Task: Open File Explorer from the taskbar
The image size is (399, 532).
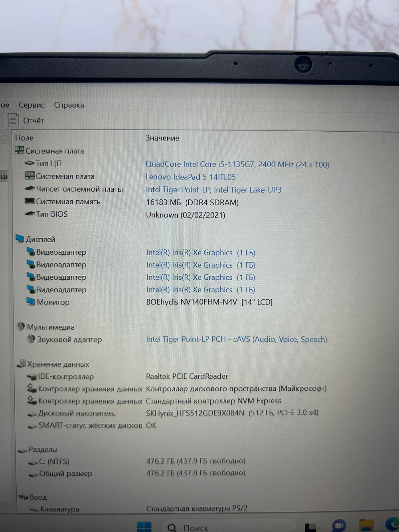Action: [x=366, y=526]
